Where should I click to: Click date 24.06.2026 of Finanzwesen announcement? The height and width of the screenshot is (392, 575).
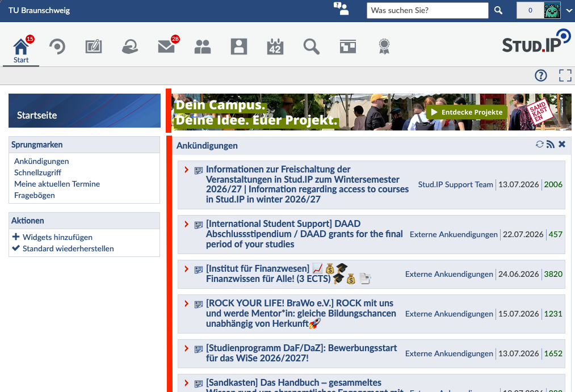(519, 275)
